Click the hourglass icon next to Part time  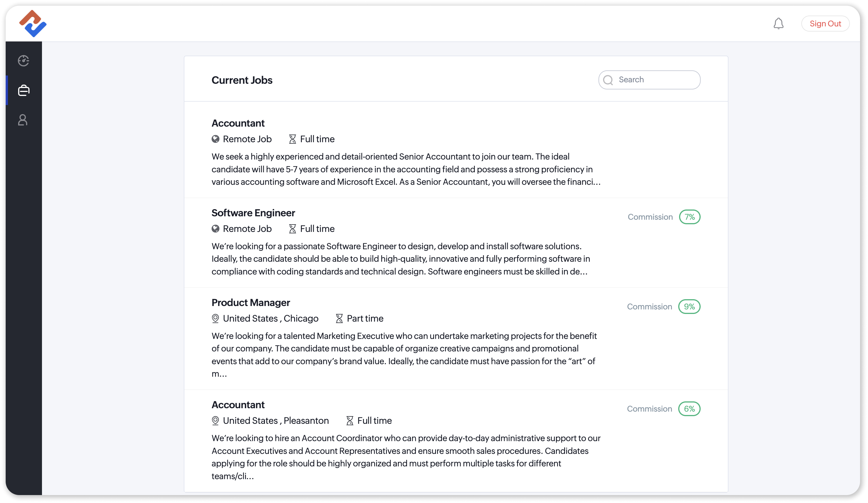pos(339,318)
